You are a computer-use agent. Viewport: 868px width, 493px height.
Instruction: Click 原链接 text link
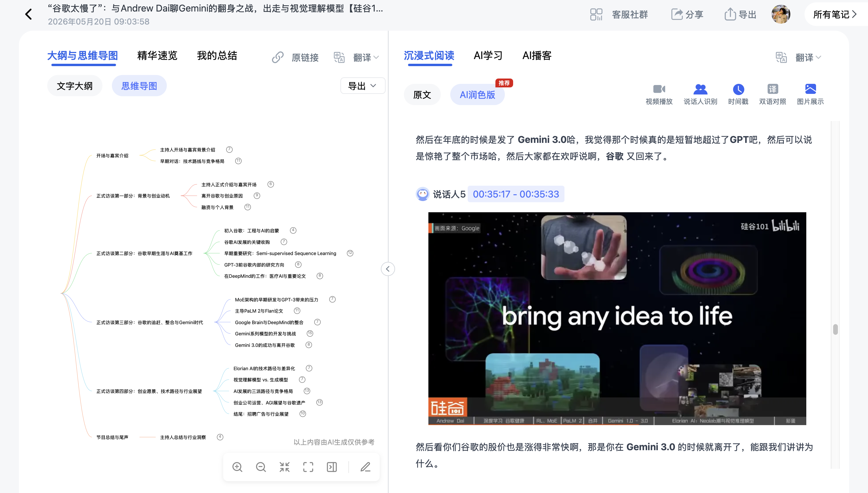[305, 58]
